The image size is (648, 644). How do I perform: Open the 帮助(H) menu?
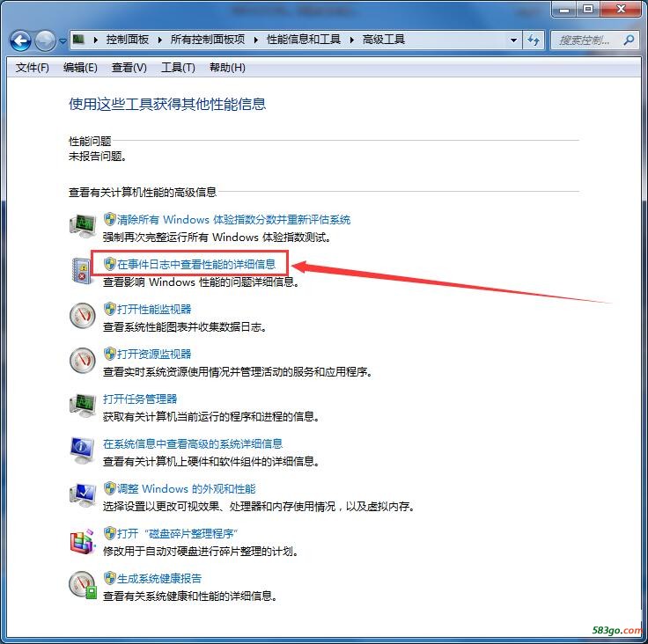tap(227, 68)
